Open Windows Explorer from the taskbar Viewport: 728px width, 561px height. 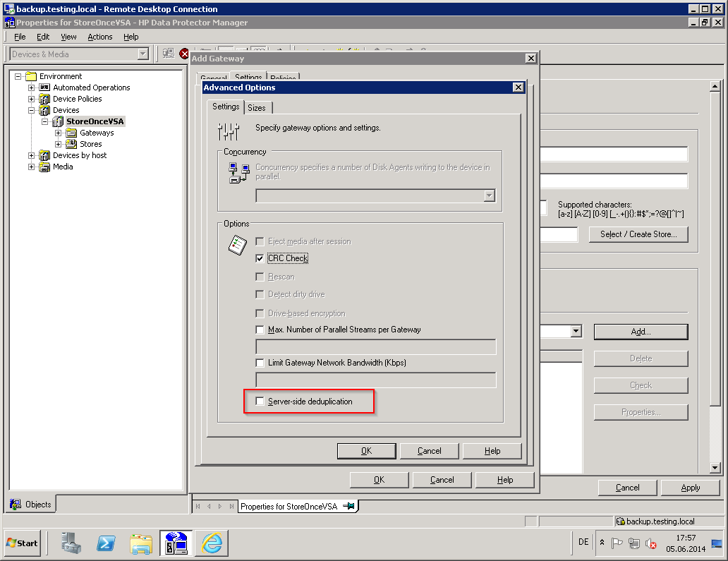pos(141,544)
